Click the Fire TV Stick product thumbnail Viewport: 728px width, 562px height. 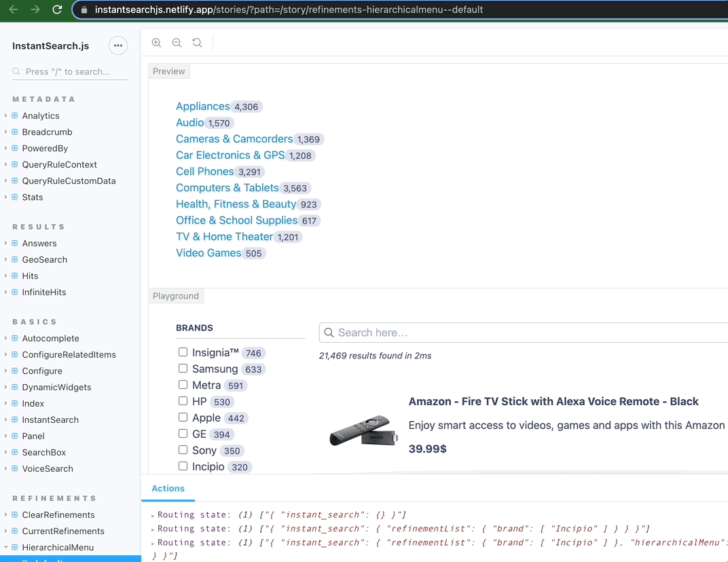click(x=363, y=431)
